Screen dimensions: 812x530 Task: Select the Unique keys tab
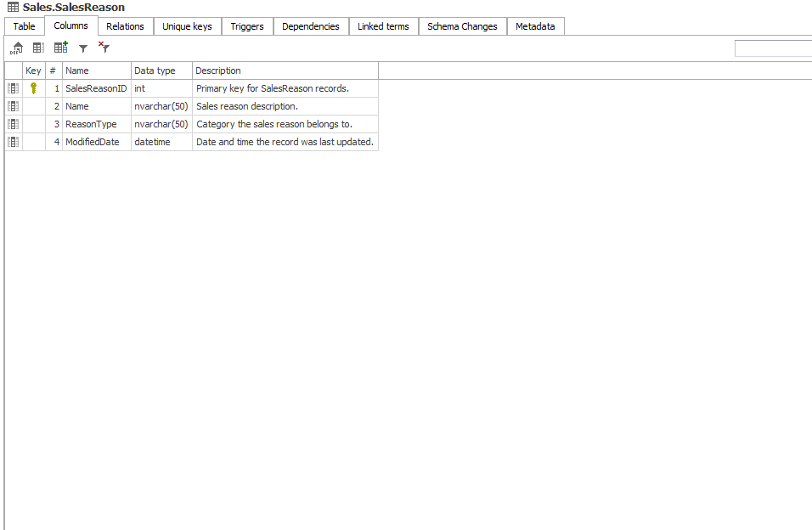pyautogui.click(x=187, y=26)
